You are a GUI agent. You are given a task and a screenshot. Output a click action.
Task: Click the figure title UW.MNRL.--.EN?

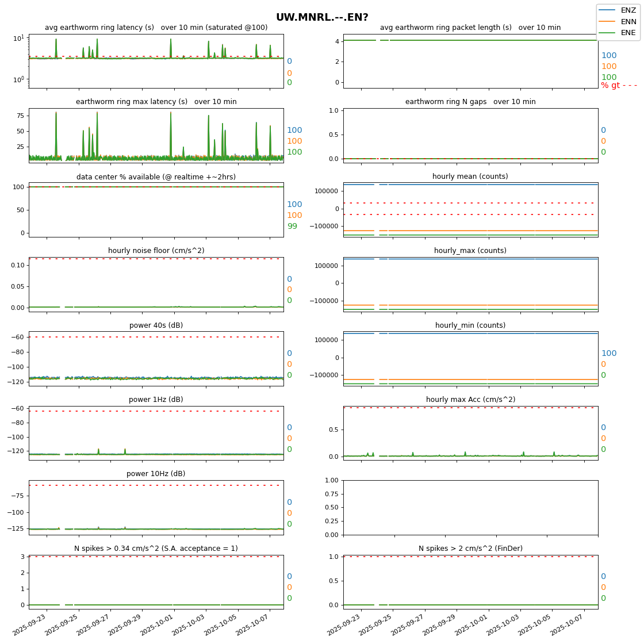coord(322,17)
